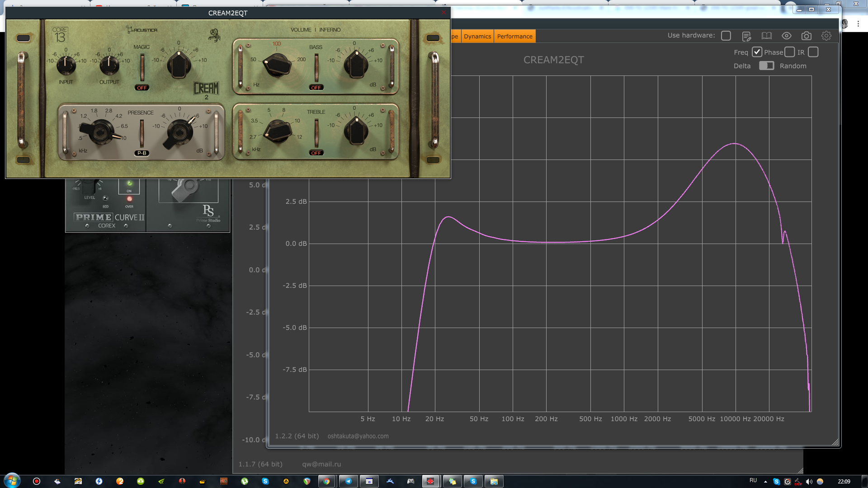Open analyzer settings gear icon

[x=826, y=36]
